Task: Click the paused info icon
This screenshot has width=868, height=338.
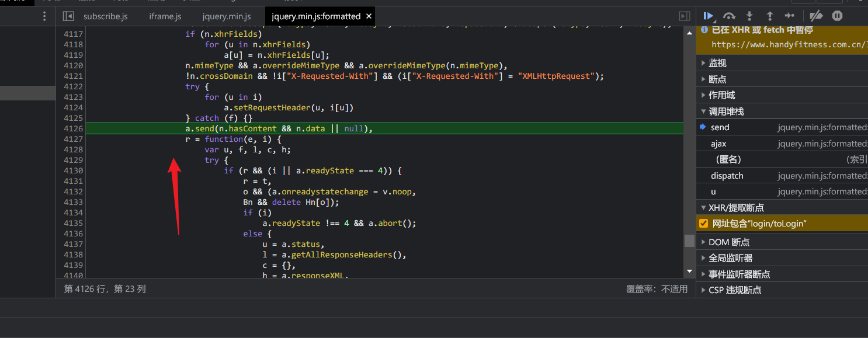Action: 705,30
